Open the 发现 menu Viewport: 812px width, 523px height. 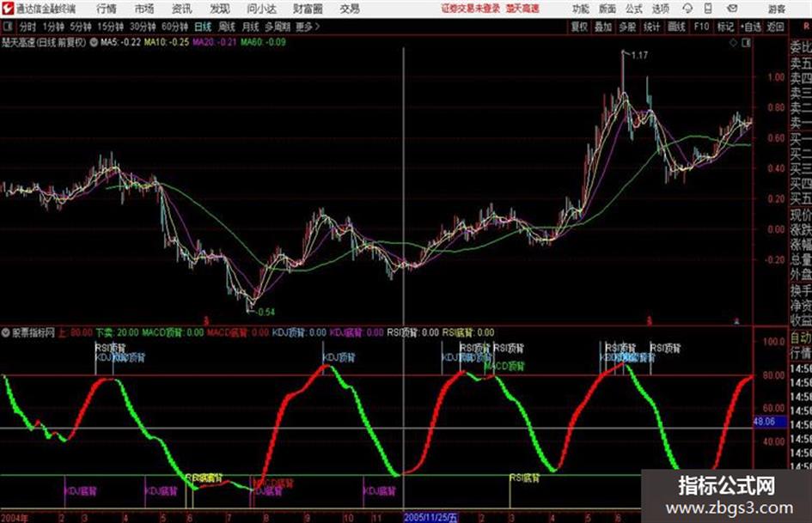pos(220,9)
